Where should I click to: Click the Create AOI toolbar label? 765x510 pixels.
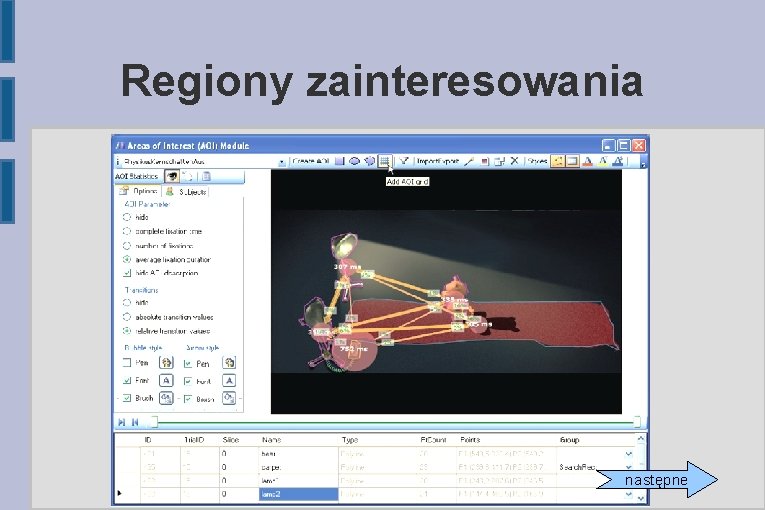tap(311, 161)
